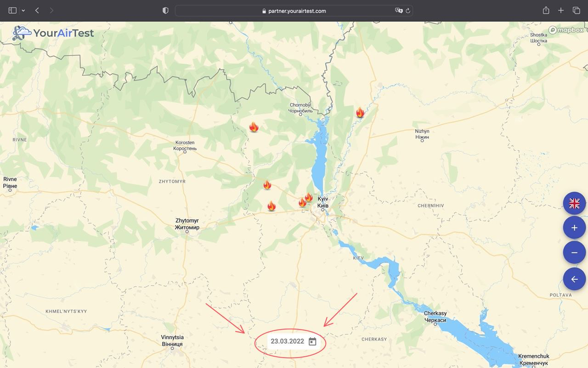Select the left fire marker of the pair by Kyiv
Image resolution: width=588 pixels, height=368 pixels.
(302, 202)
